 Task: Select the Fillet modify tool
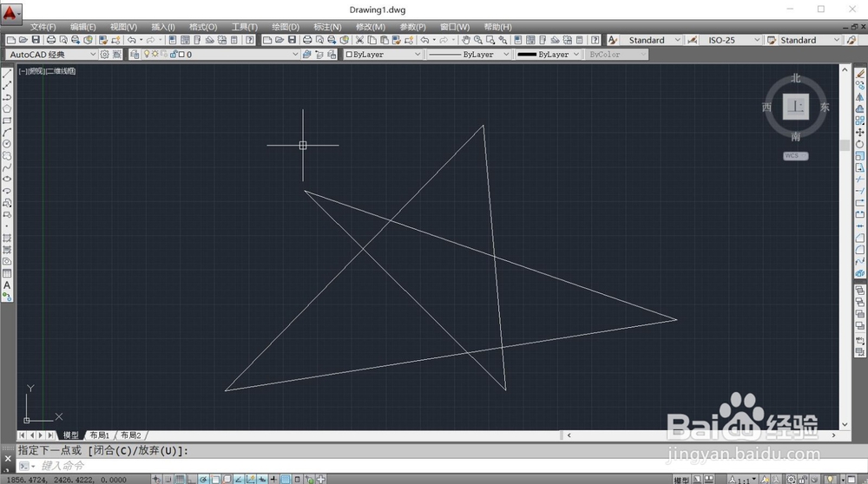click(x=859, y=250)
